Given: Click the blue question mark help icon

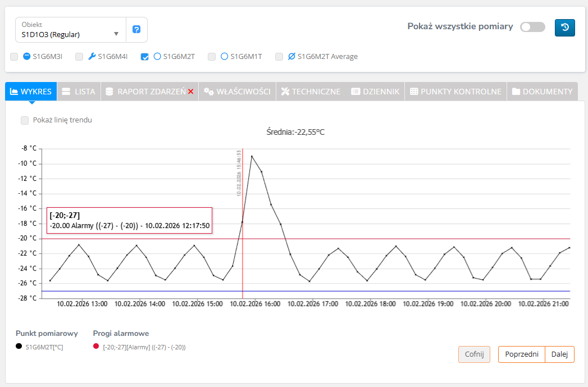Looking at the screenshot, I should pyautogui.click(x=136, y=30).
